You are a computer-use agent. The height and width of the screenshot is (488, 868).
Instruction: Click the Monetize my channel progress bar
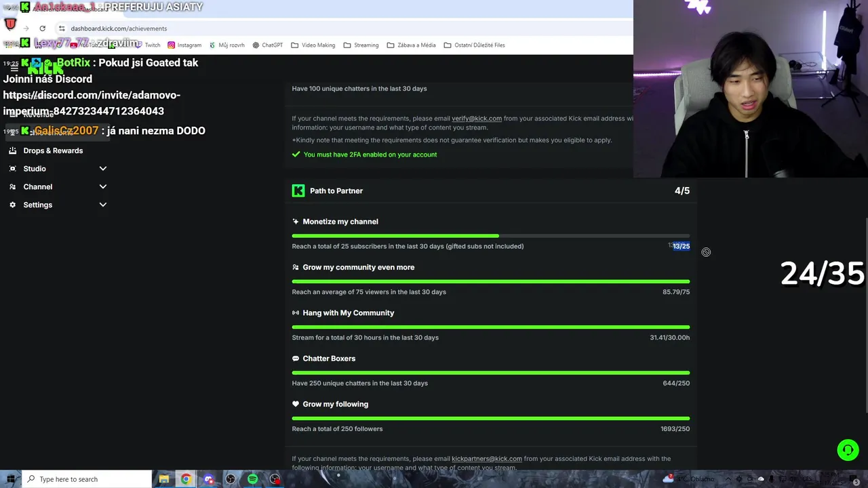pyautogui.click(x=490, y=236)
